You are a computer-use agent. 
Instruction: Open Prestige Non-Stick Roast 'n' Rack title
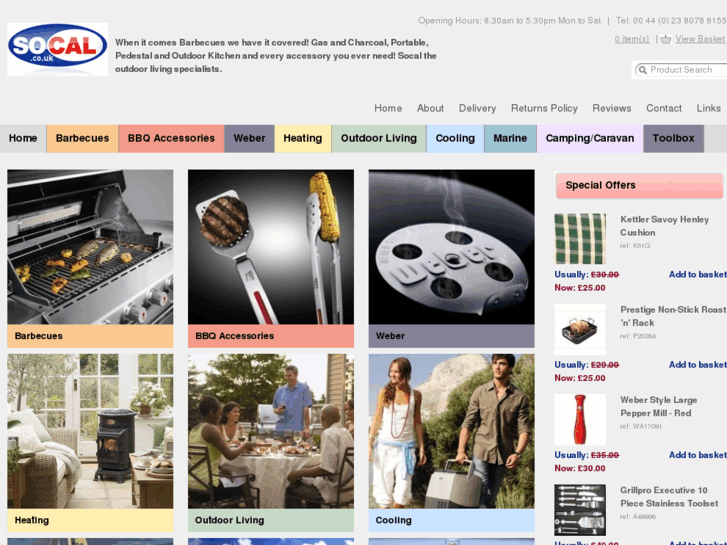point(673,316)
